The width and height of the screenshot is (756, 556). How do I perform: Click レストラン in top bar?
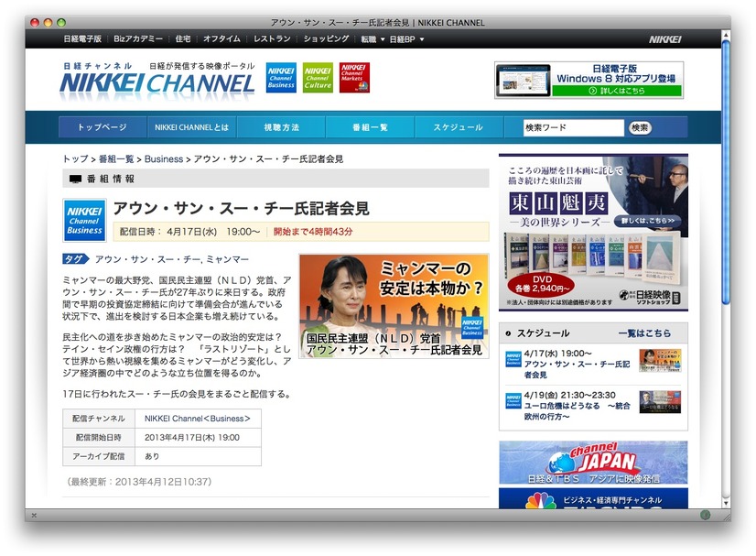pyautogui.click(x=272, y=39)
